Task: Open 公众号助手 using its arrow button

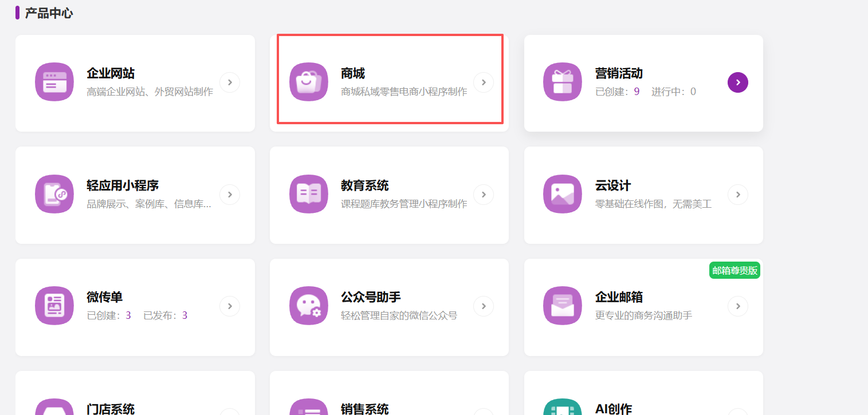Action: (x=484, y=306)
